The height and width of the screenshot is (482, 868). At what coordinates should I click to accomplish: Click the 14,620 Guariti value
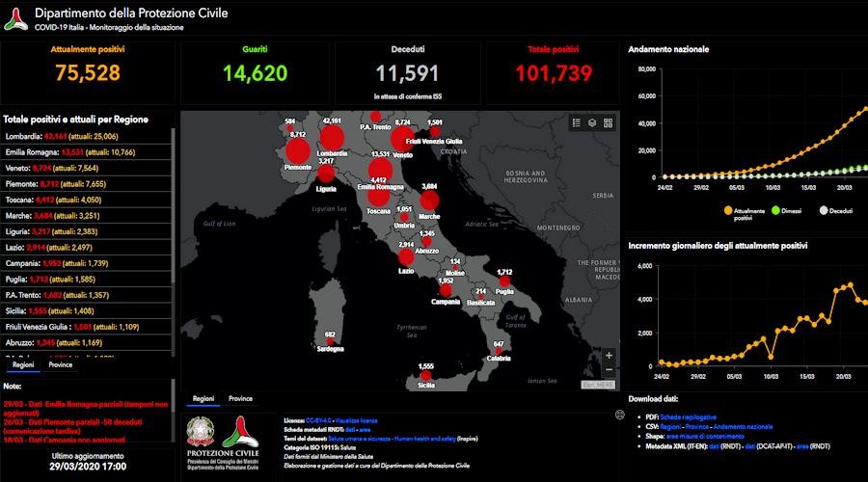(256, 73)
